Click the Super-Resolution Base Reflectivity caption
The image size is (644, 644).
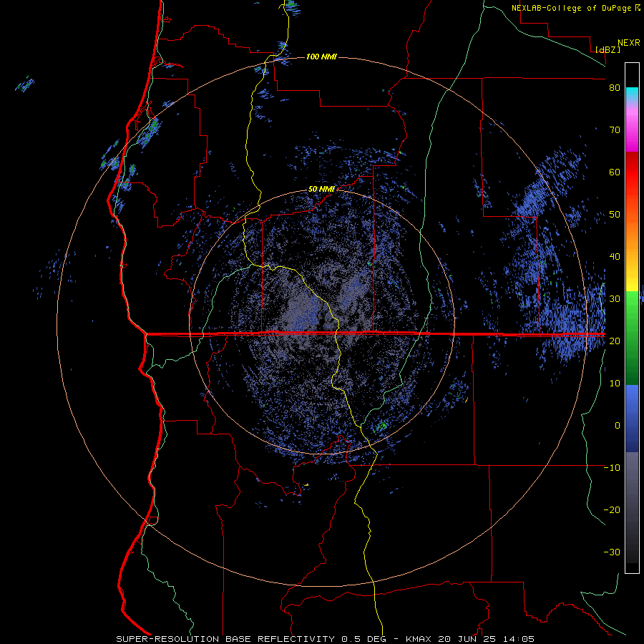[x=225, y=639]
